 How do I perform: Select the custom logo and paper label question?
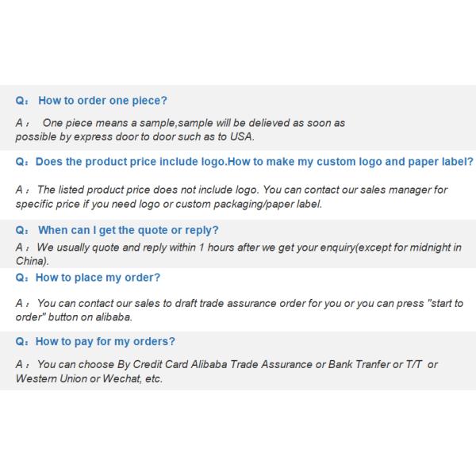pos(254,161)
